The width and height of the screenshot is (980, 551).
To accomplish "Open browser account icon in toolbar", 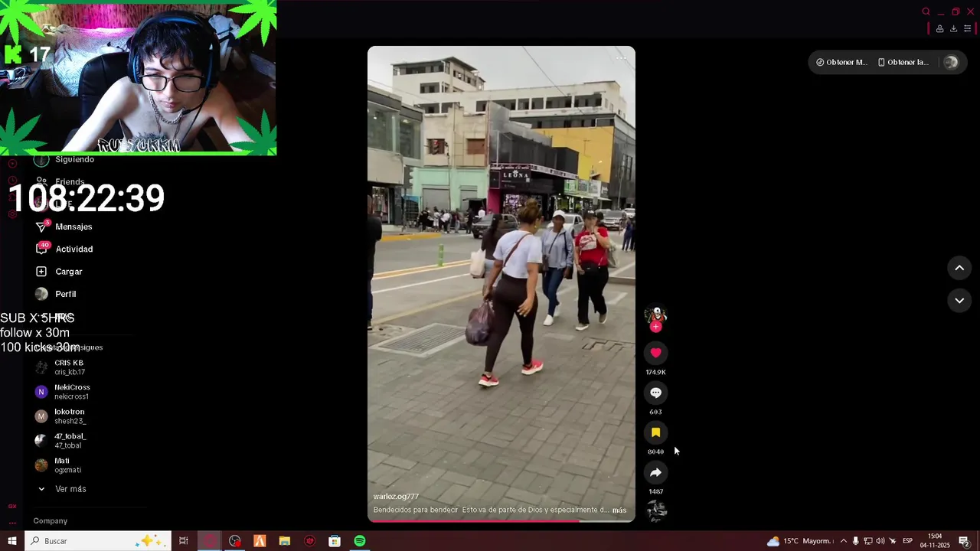I will pos(939,29).
